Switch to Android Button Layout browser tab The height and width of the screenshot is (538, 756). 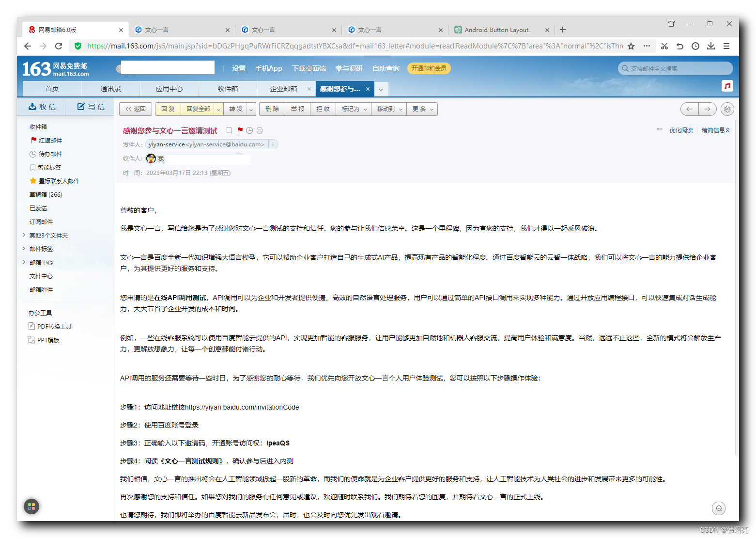(x=497, y=30)
